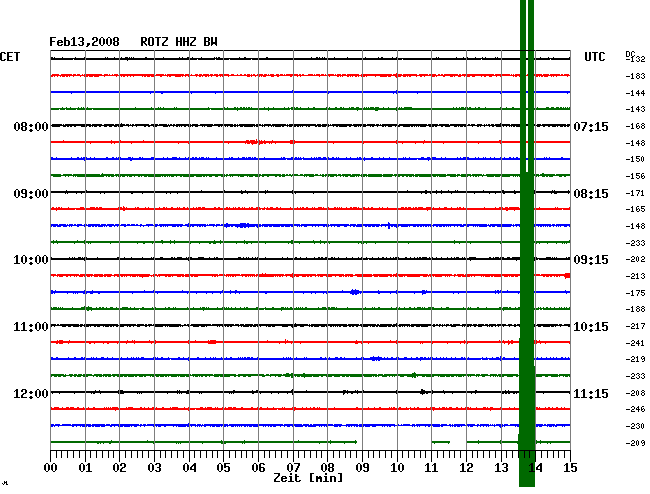This screenshot has width=650, height=494.
Task: Click the date label Feb13,2008
Action: click(x=84, y=42)
